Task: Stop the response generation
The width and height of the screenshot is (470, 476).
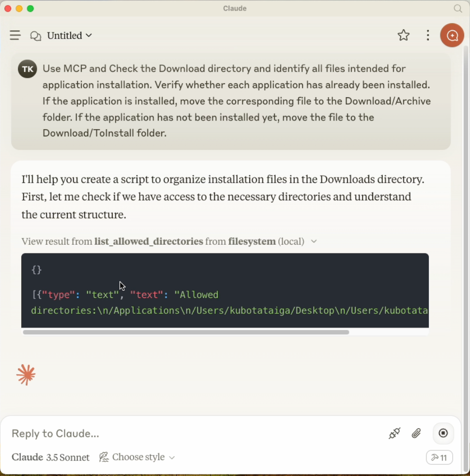Action: pos(443,433)
